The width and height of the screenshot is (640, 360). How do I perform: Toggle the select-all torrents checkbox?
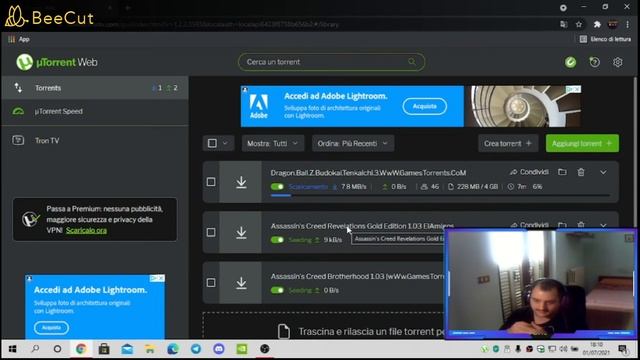212,143
